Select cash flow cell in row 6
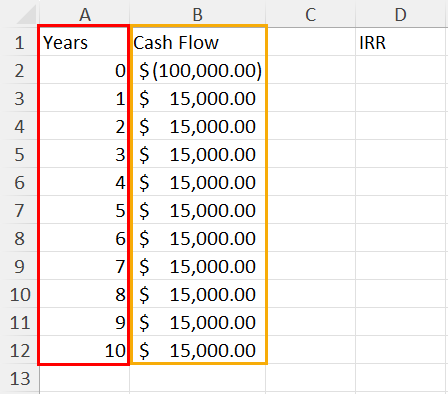The height and width of the screenshot is (394, 448). 198,182
